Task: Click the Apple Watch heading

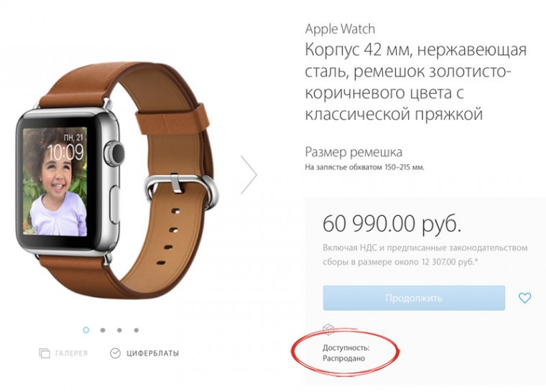Action: [340, 29]
